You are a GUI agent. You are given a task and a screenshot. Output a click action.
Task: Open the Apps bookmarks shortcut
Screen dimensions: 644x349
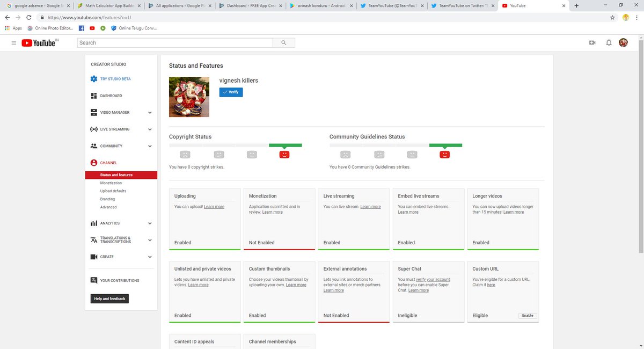[13, 28]
